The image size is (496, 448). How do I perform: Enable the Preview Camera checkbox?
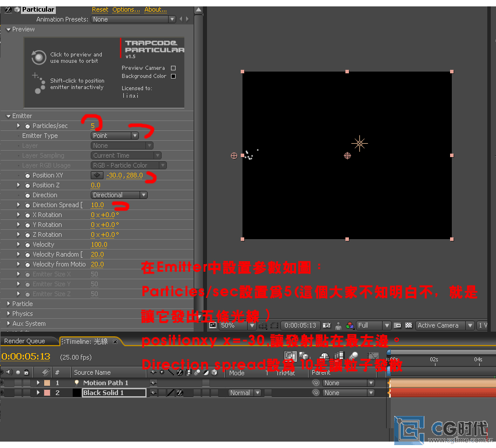pyautogui.click(x=173, y=68)
